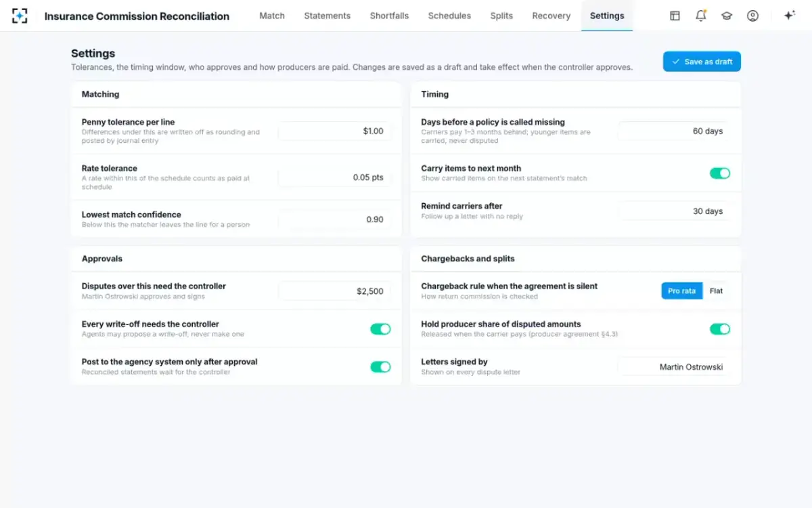Click Save as draft button
This screenshot has height=508, width=812.
(x=702, y=62)
